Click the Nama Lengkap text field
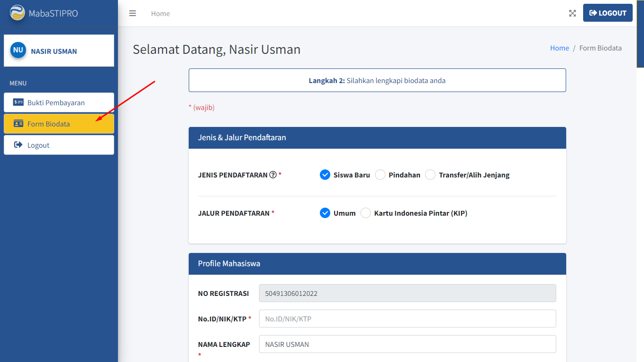The height and width of the screenshot is (362, 644). click(x=407, y=344)
